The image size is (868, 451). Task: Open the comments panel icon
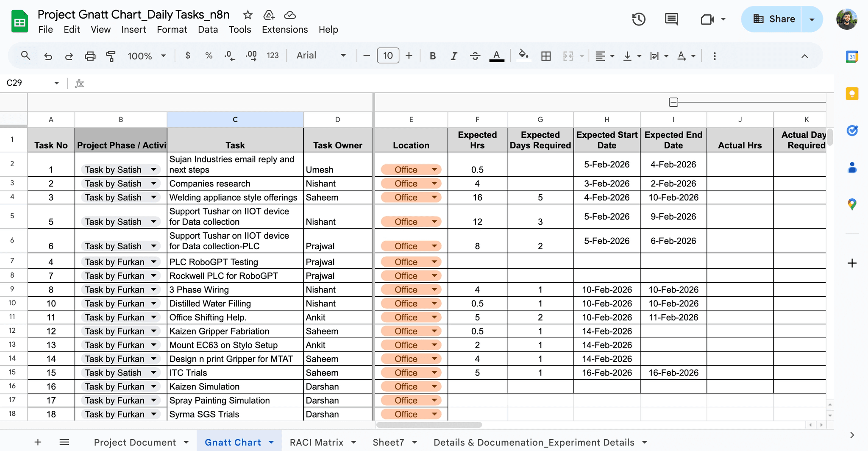[671, 19]
